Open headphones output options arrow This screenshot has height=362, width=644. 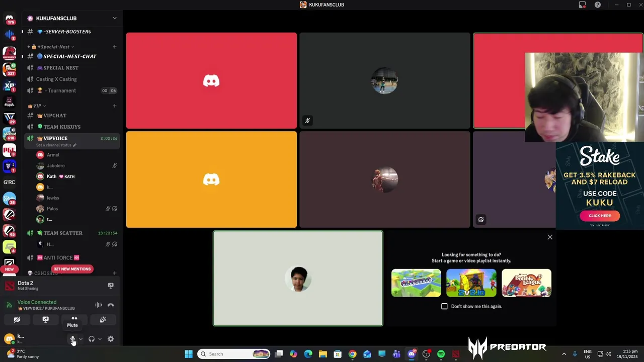pyautogui.click(x=100, y=339)
